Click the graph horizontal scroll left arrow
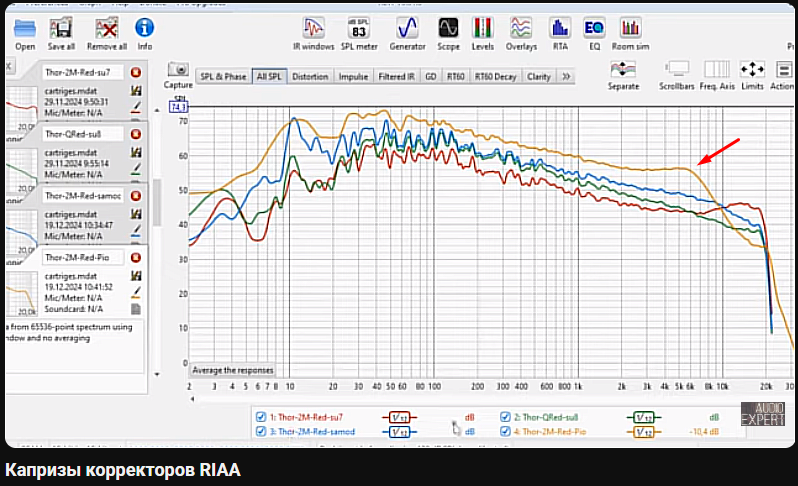Viewport: 798px width, 486px height. coord(192,398)
